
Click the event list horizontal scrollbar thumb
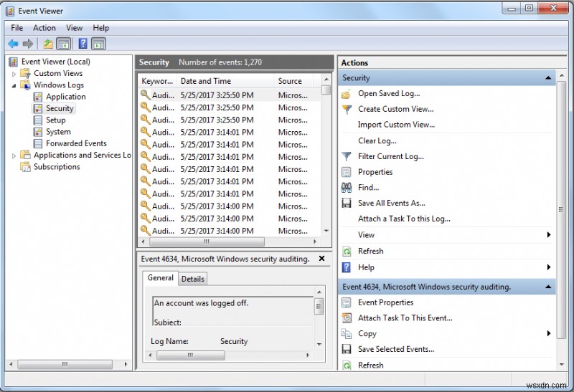(x=207, y=242)
